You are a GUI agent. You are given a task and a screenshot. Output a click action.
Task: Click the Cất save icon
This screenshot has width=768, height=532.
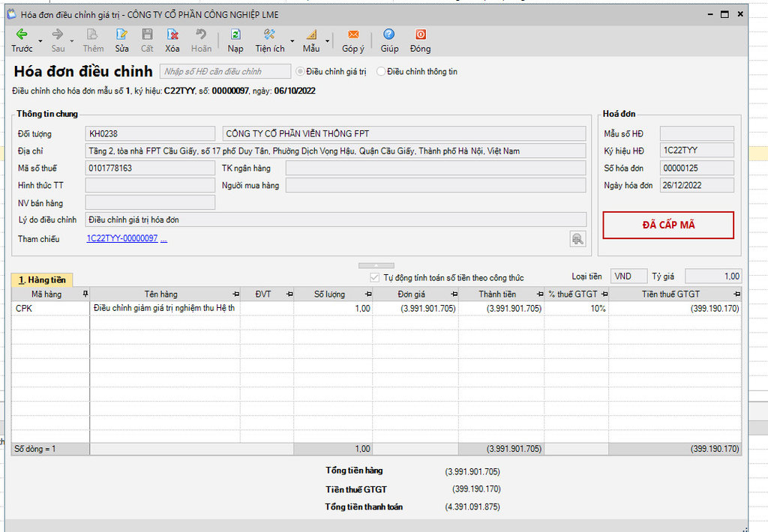147,34
